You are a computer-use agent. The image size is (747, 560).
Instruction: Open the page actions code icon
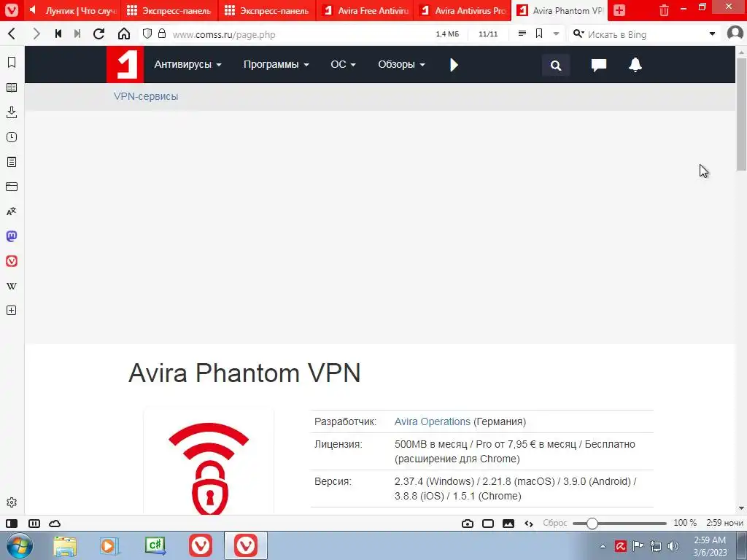point(529,524)
